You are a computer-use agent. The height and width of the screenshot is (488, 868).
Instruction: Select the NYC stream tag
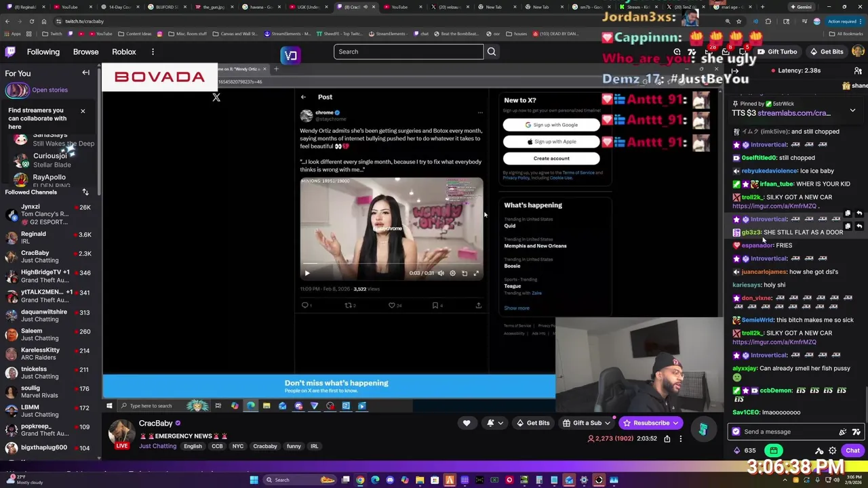pyautogui.click(x=238, y=447)
